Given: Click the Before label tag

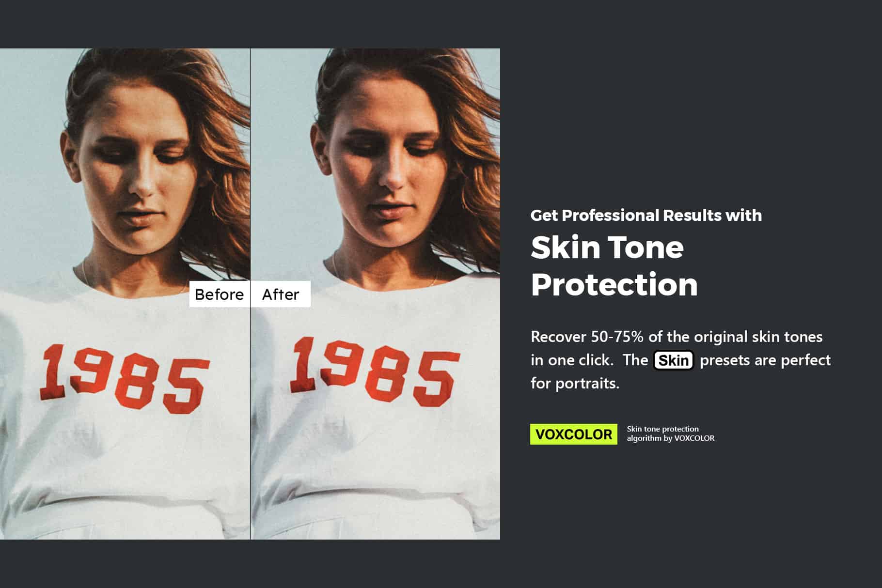Looking at the screenshot, I should [220, 294].
